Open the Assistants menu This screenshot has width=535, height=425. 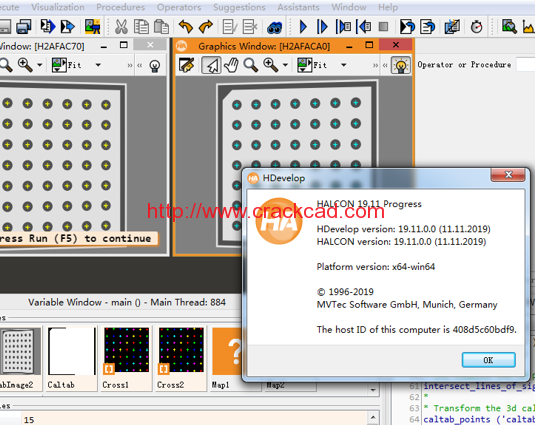pyautogui.click(x=299, y=7)
